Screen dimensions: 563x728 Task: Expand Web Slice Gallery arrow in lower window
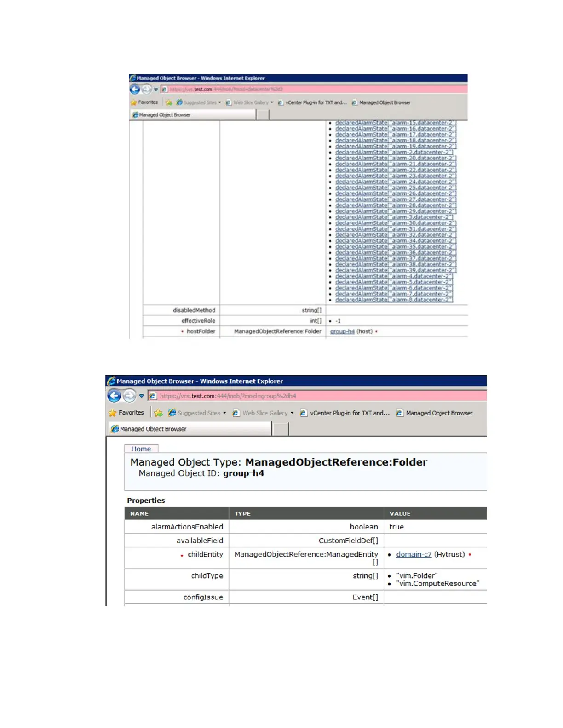[x=292, y=413]
